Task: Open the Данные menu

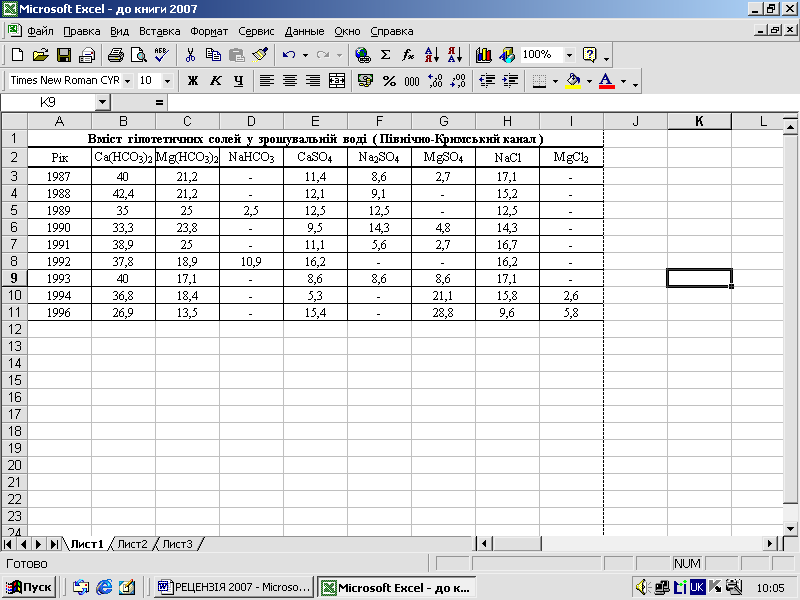Action: [x=304, y=31]
